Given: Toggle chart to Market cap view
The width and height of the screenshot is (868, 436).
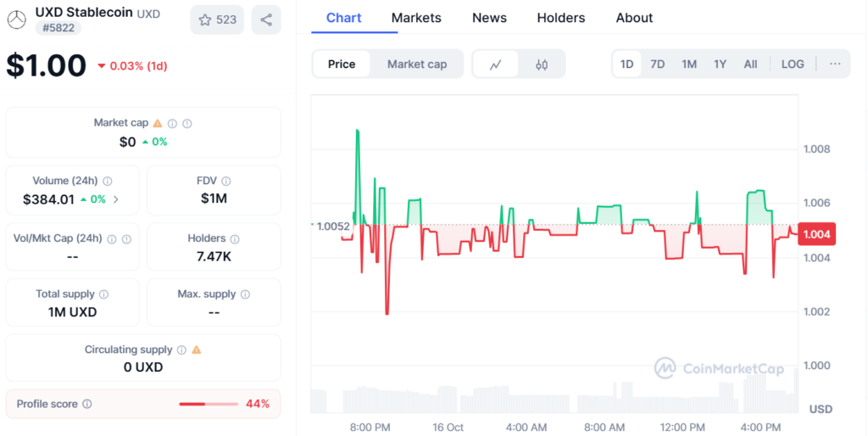Looking at the screenshot, I should point(416,64).
